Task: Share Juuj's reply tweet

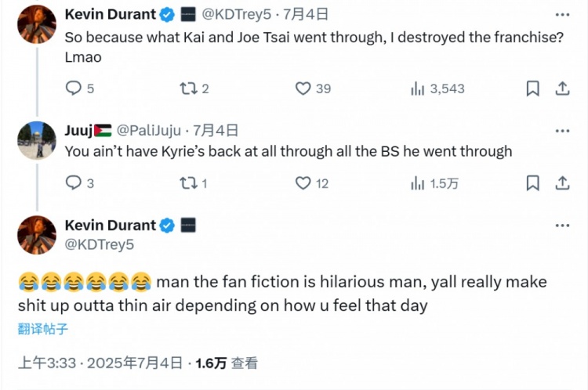Action: coord(562,182)
